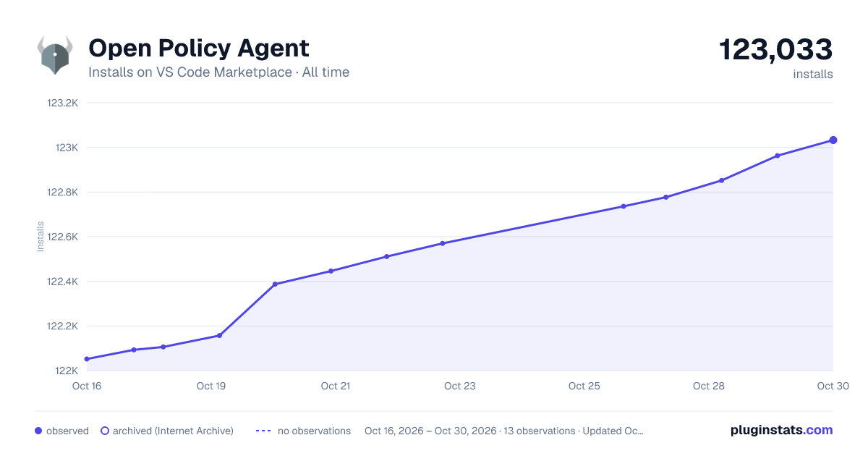Click the Oct 21 x-axis label
Screen dimensions: 868x456
pos(336,386)
